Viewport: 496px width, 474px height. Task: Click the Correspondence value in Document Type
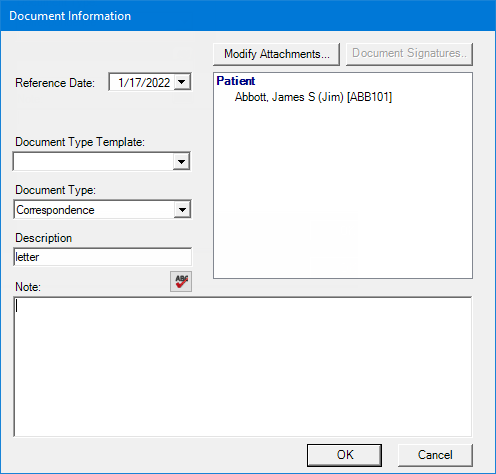(x=55, y=210)
